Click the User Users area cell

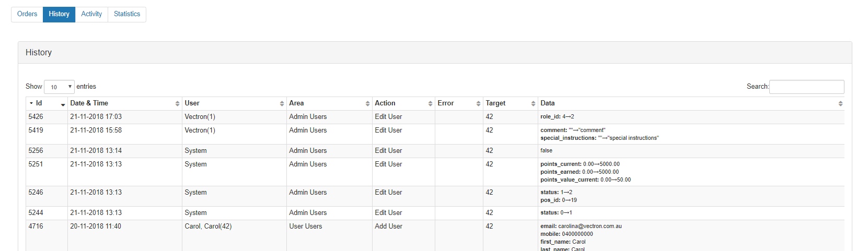click(x=305, y=226)
